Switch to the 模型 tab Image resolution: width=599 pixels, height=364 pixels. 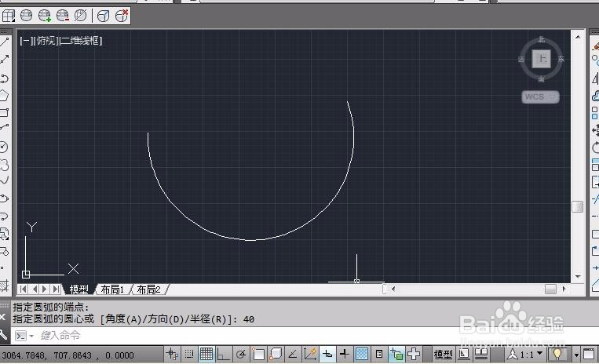(x=79, y=289)
